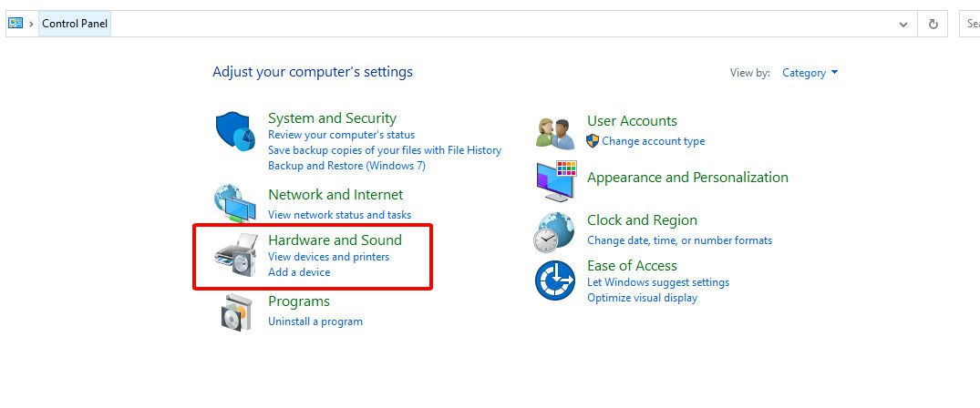Open Backup and Restore (Windows 7)
This screenshot has height=408, width=980.
(x=347, y=166)
